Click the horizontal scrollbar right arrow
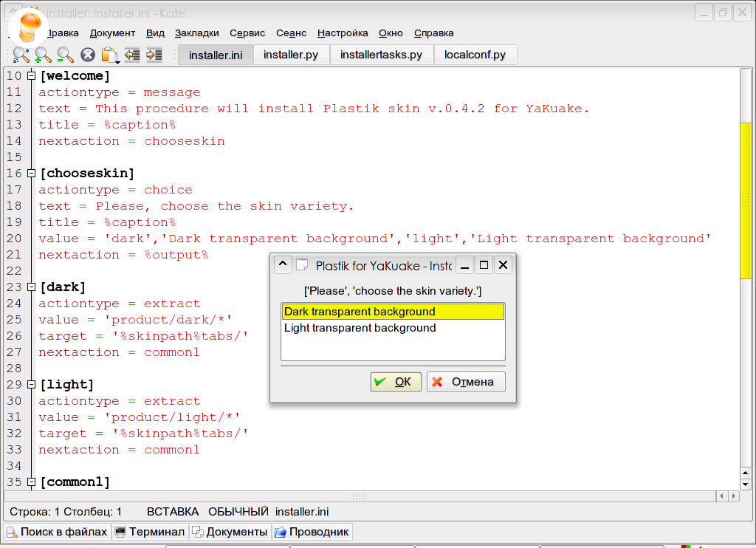The height and width of the screenshot is (548, 756). pos(734,496)
